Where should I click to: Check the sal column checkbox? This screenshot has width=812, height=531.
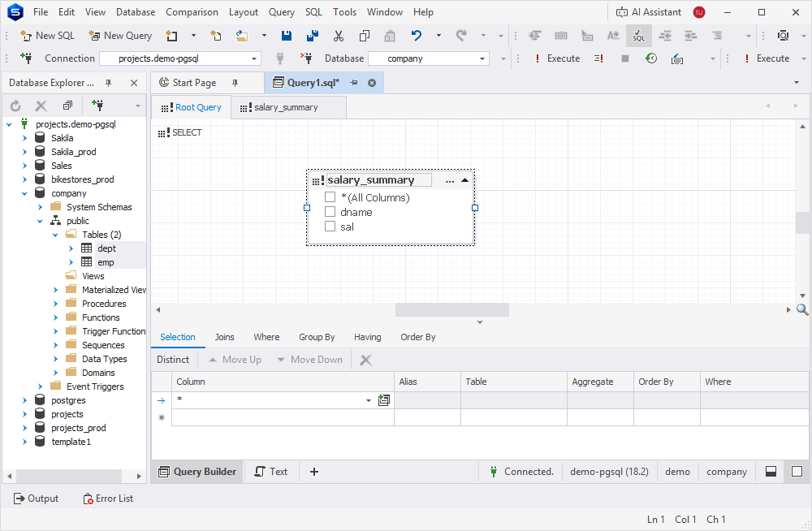330,227
